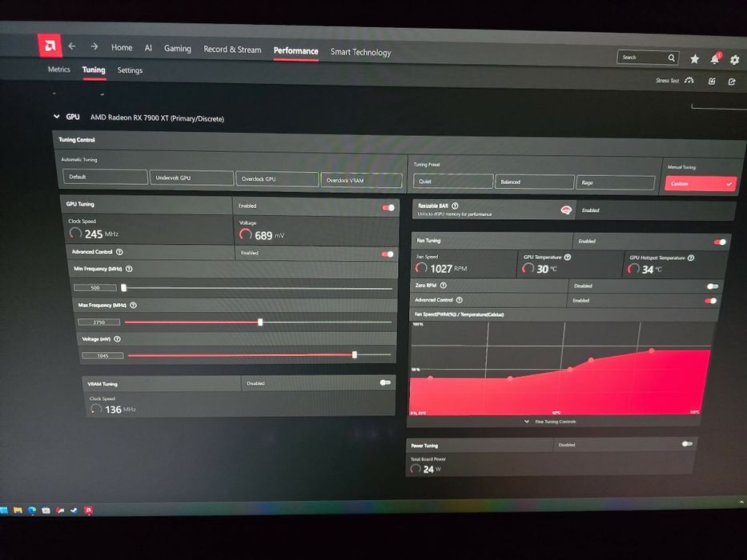Toggle Fan Advanced Control switch
This screenshot has width=747, height=560.
[x=711, y=301]
